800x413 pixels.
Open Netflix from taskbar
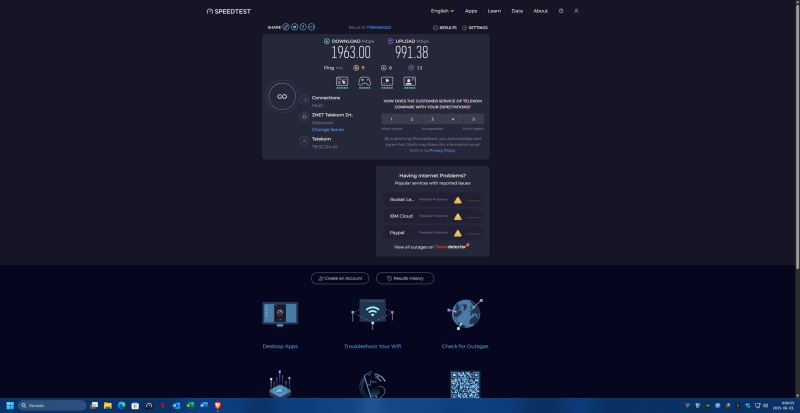pyautogui.click(x=163, y=405)
